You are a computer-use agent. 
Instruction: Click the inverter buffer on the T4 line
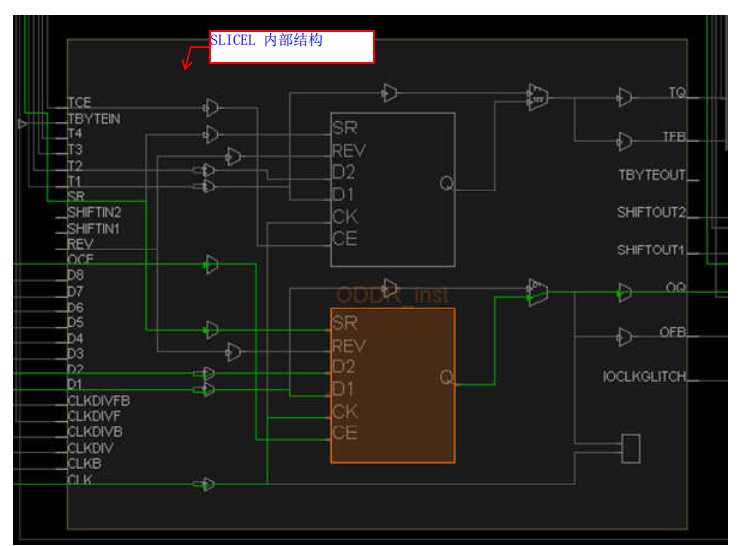[211, 134]
